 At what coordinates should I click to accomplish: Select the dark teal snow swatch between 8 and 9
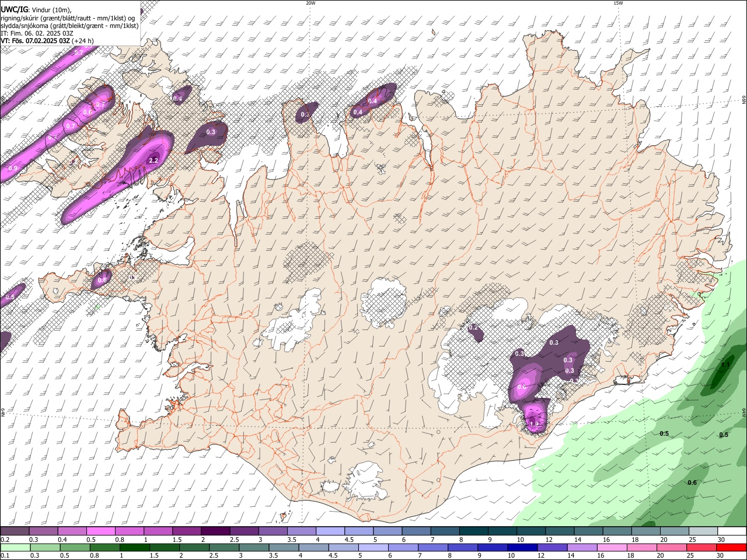473,531
